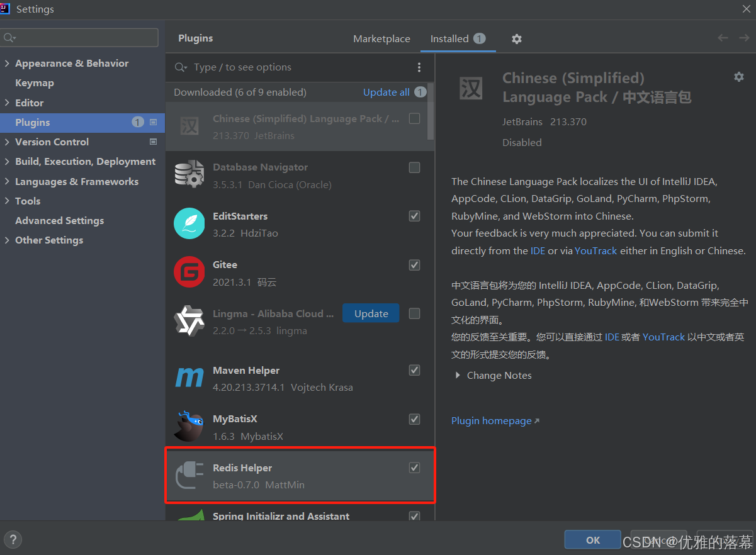The image size is (756, 555).
Task: Open Advanced Settings page
Action: point(60,221)
